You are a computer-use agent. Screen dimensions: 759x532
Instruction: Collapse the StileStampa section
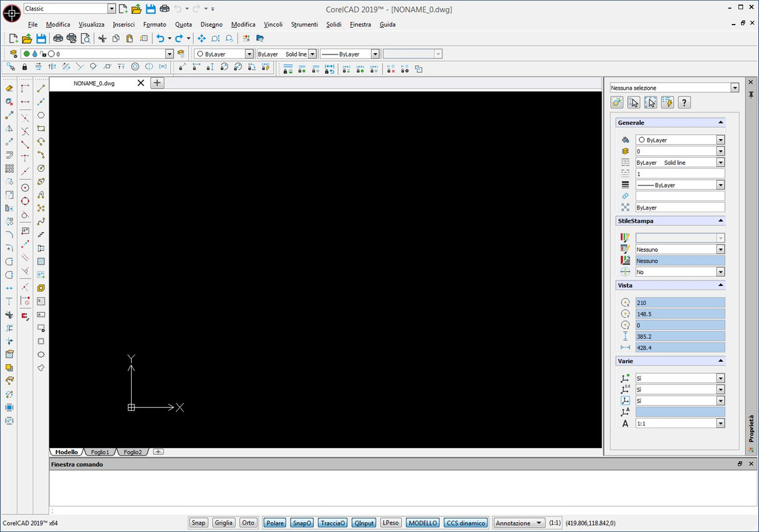coord(720,221)
